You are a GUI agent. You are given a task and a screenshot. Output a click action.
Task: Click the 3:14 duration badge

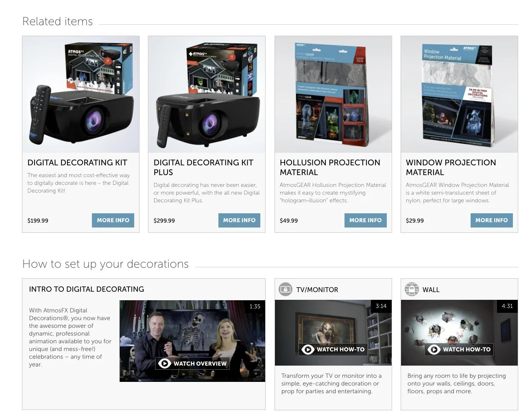pos(381,306)
